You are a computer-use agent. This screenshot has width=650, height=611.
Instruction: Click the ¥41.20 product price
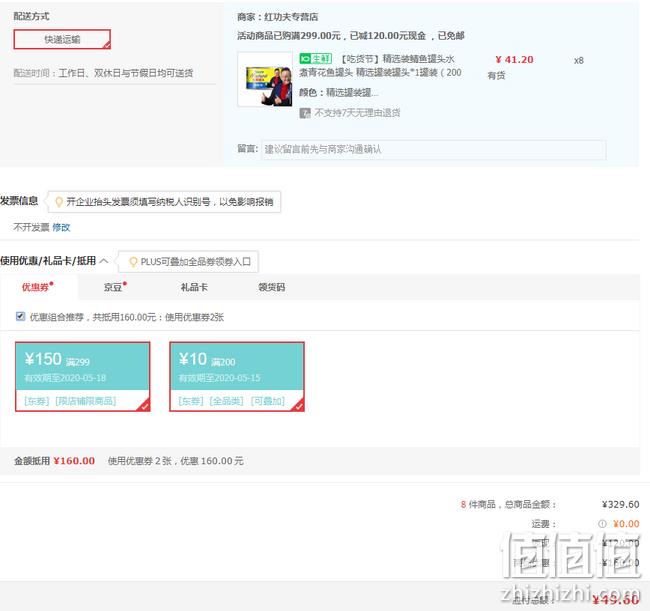pos(514,60)
